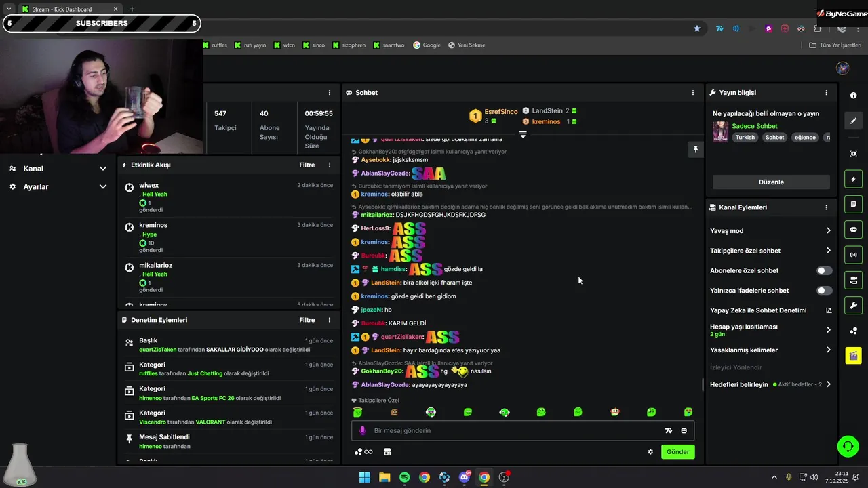Open the ruffles bookmark
868x488 pixels.
tap(215, 45)
